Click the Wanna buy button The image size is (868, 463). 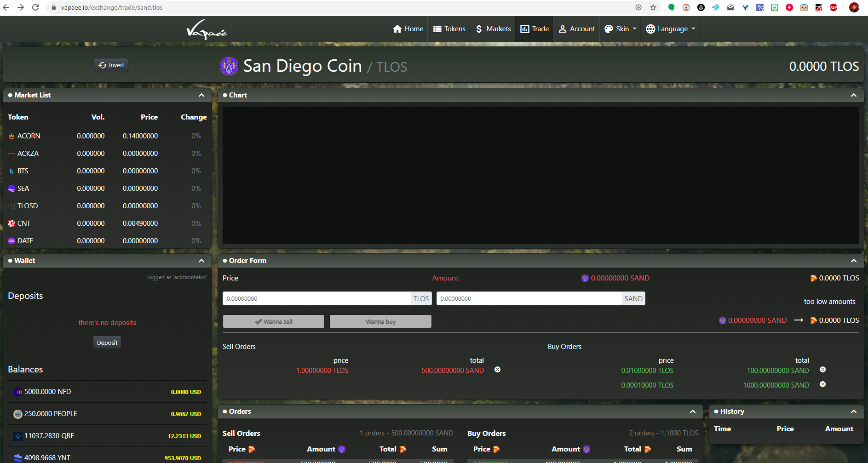(x=380, y=321)
